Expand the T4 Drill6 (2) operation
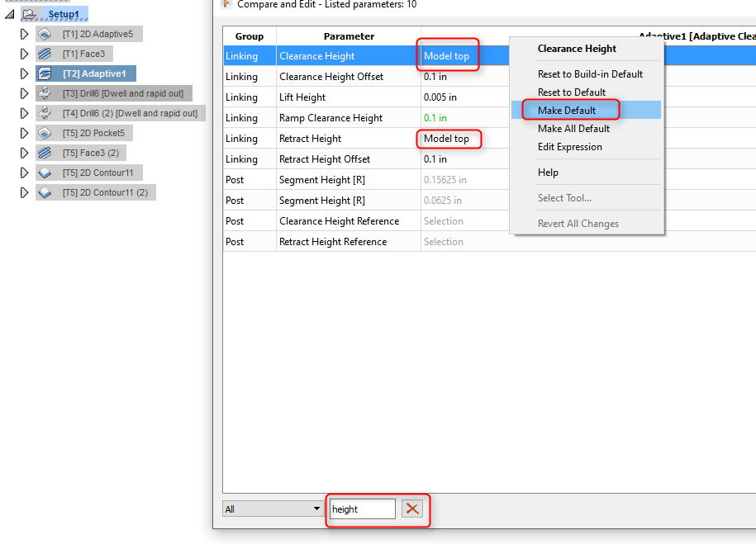756x544 pixels. (x=24, y=113)
